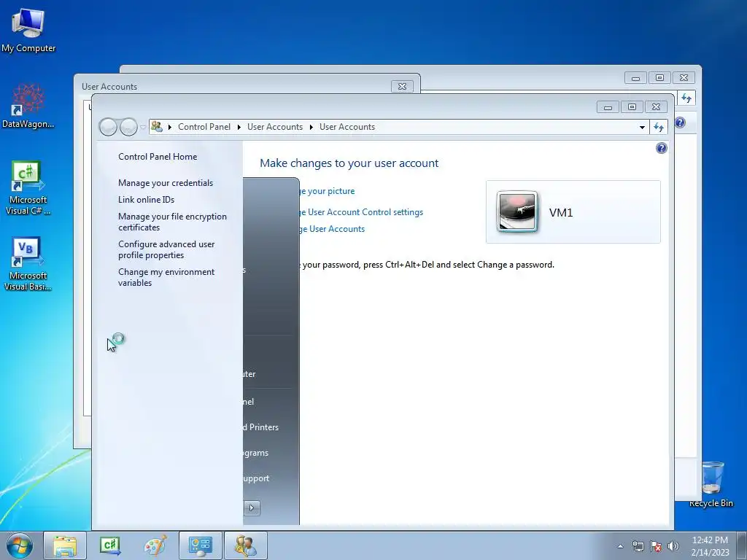
Task: Close the User Accounts dialog behind
Action: click(402, 86)
